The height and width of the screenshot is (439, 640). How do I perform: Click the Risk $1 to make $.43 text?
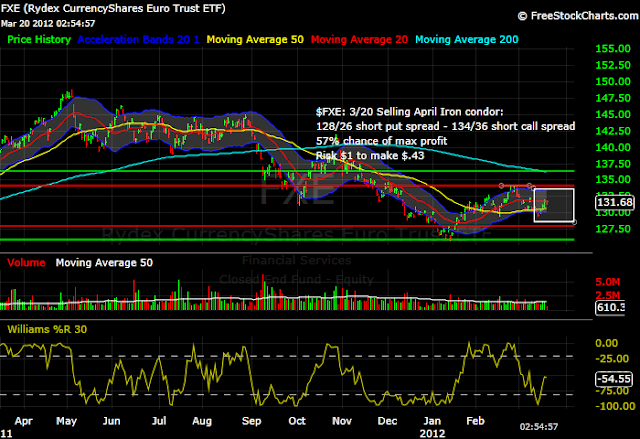click(x=370, y=156)
